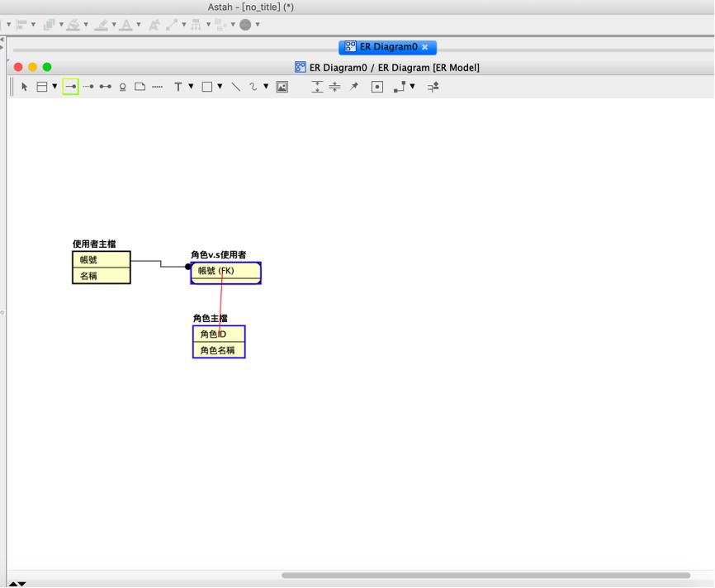Select the identifying relationship tool
Screen dimensions: 715x588
(x=71, y=87)
